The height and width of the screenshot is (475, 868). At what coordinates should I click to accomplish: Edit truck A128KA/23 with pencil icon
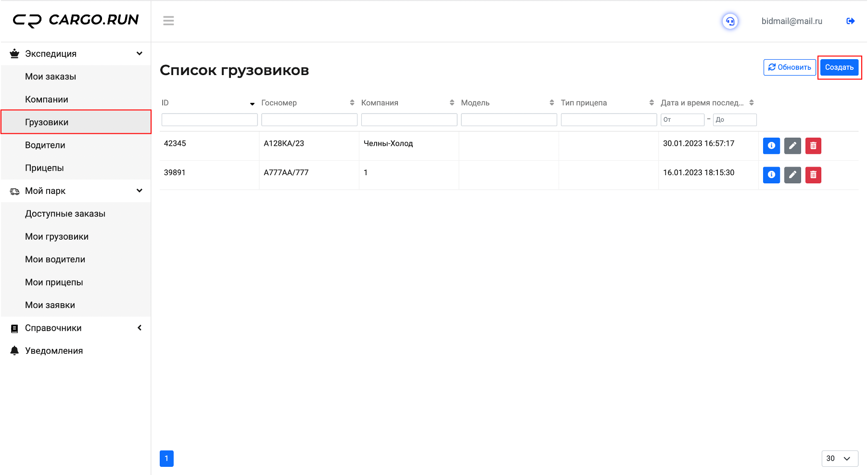[792, 146]
